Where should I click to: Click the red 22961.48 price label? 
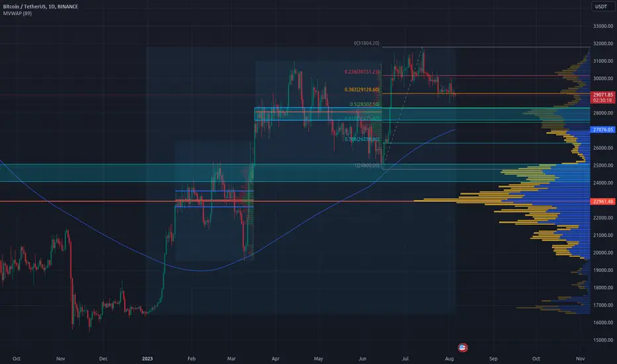603,201
